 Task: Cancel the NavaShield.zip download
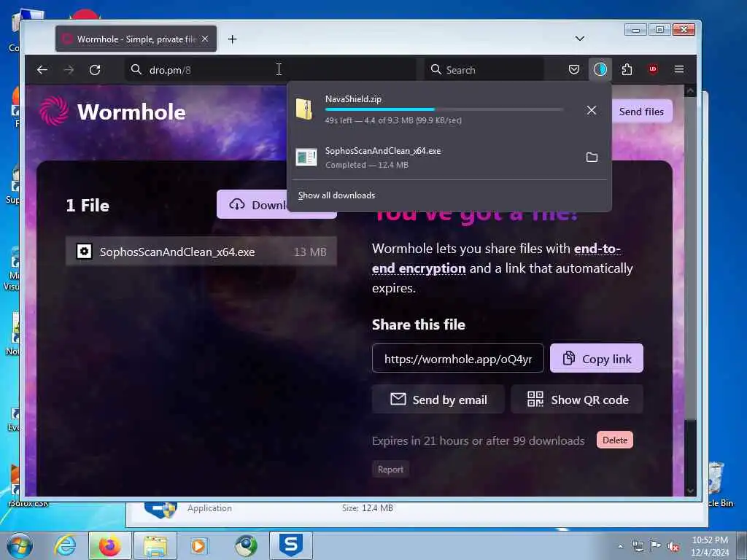pos(591,110)
